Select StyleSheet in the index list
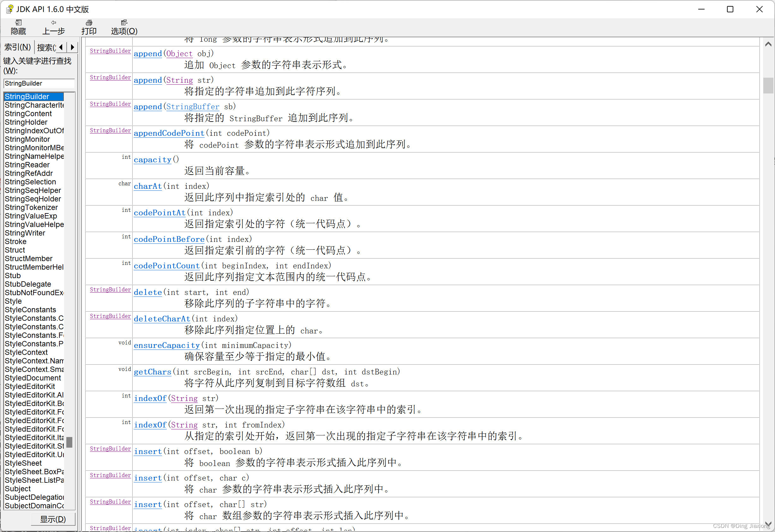Viewport: 775px width, 532px height. coord(23,463)
